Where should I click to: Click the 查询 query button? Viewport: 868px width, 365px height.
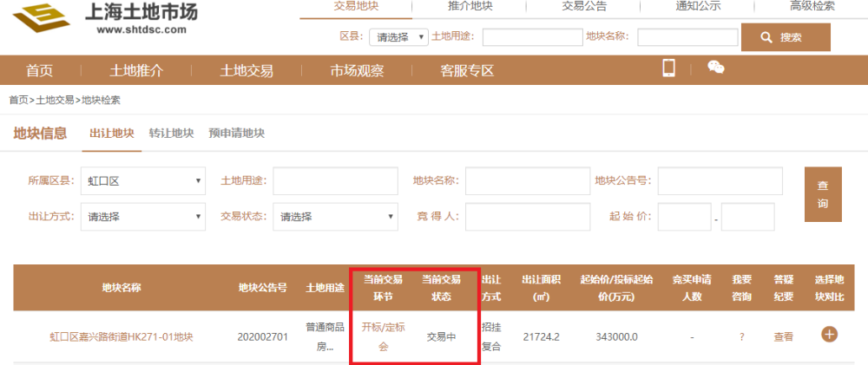tap(823, 195)
